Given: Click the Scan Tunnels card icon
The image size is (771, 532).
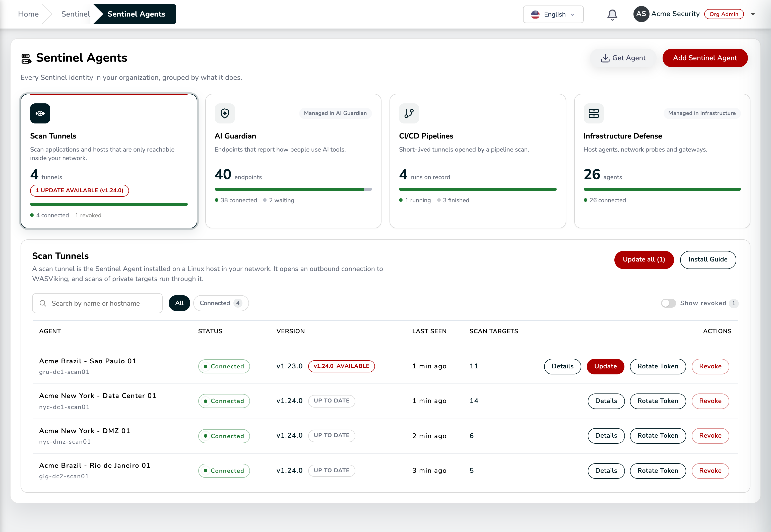Looking at the screenshot, I should [40, 113].
